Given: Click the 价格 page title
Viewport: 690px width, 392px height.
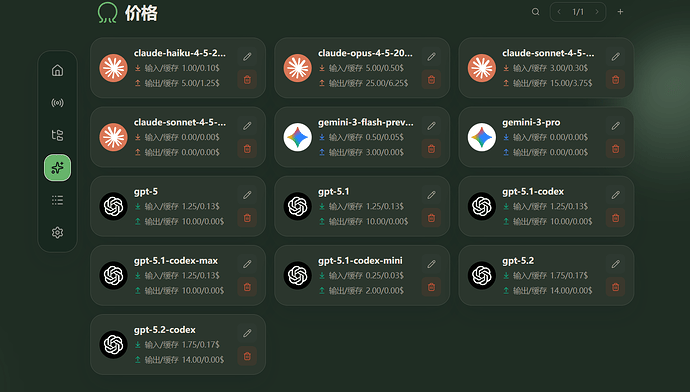Looking at the screenshot, I should [141, 13].
